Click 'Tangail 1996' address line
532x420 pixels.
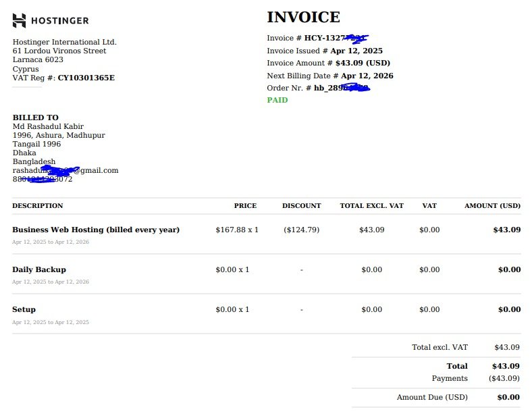36,144
